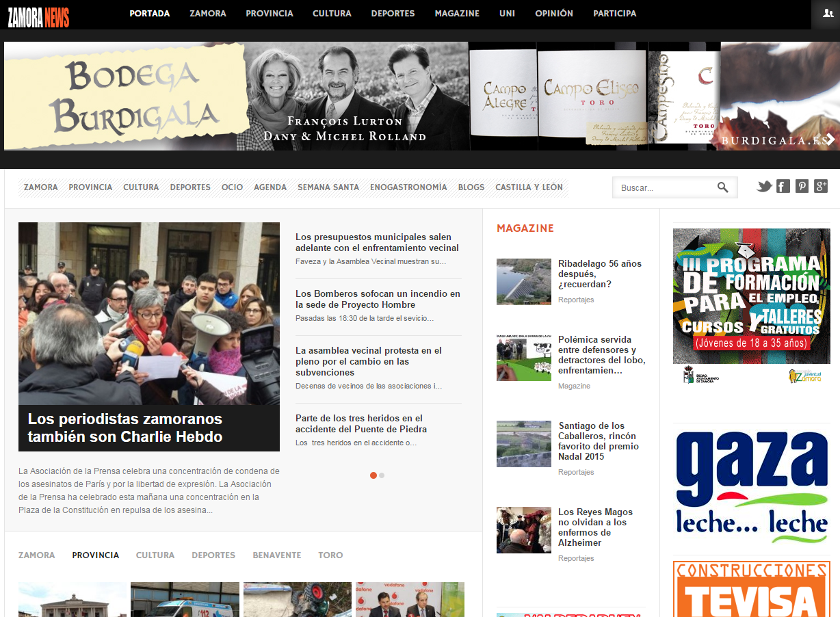Open Ribadelago dam thumbnail
The width and height of the screenshot is (840, 617).
click(524, 281)
